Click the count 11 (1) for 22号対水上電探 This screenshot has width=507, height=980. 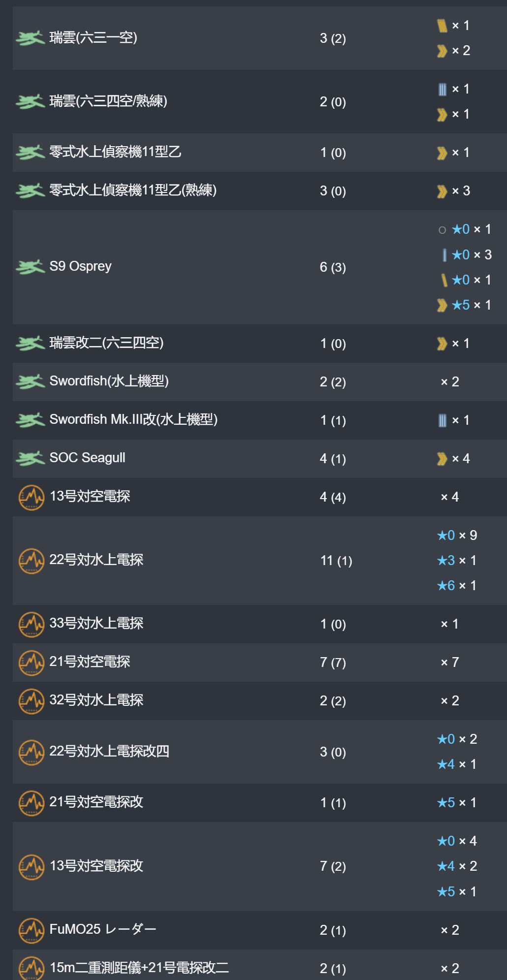pyautogui.click(x=336, y=561)
